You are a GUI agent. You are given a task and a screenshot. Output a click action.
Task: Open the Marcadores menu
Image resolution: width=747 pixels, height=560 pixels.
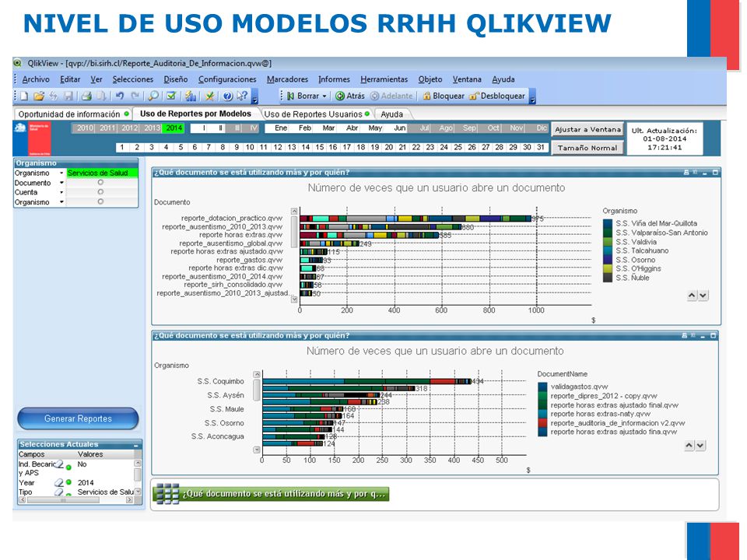(287, 79)
